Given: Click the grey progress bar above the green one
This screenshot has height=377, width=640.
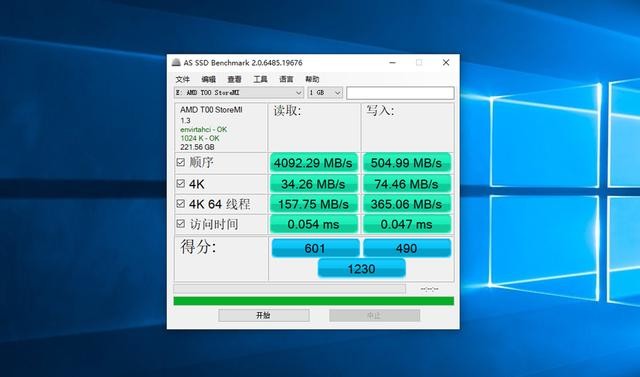Looking at the screenshot, I should point(289,289).
